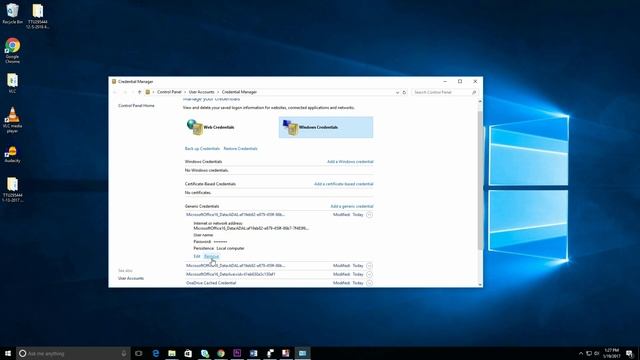Click the vertical scrollbar thumb
The height and width of the screenshot is (360, 640).
pos(480,180)
